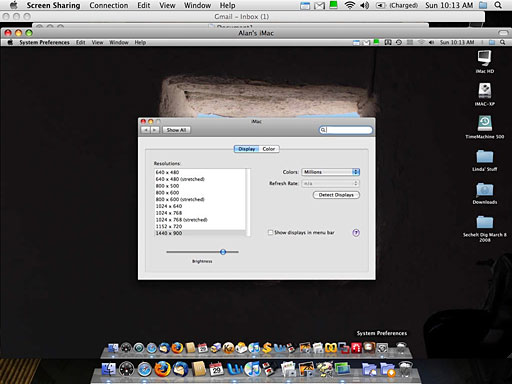Click the preferences search field
This screenshot has width=512, height=384.
tap(346, 130)
